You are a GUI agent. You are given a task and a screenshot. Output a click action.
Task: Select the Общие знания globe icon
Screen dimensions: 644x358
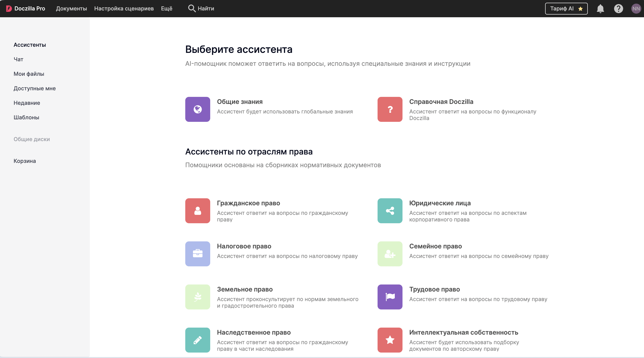(198, 109)
